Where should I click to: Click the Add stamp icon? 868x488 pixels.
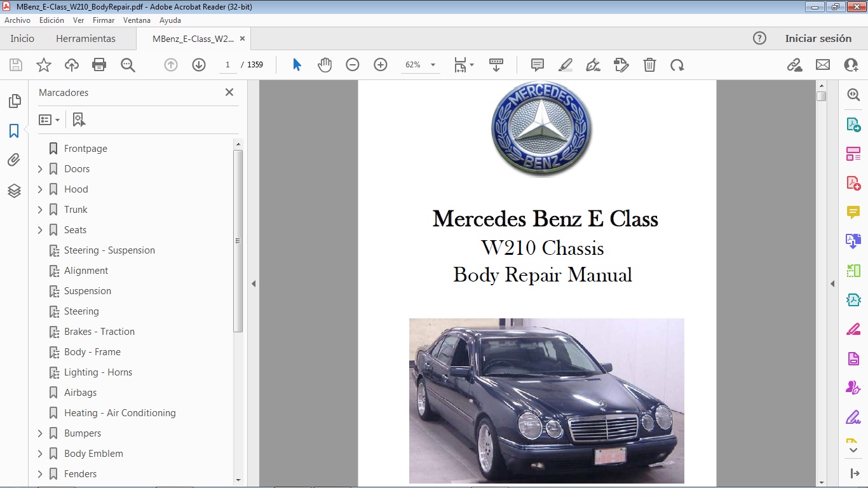(621, 64)
